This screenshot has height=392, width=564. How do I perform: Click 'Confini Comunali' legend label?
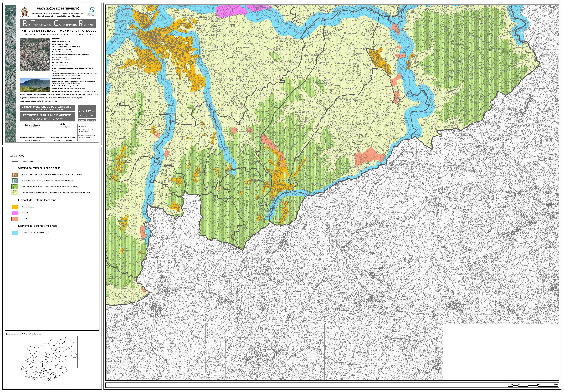click(28, 162)
